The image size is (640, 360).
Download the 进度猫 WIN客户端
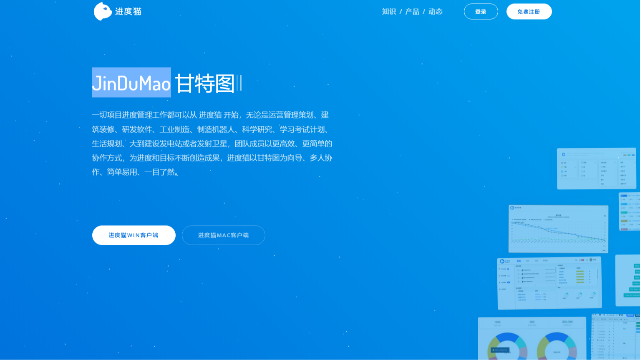click(134, 235)
